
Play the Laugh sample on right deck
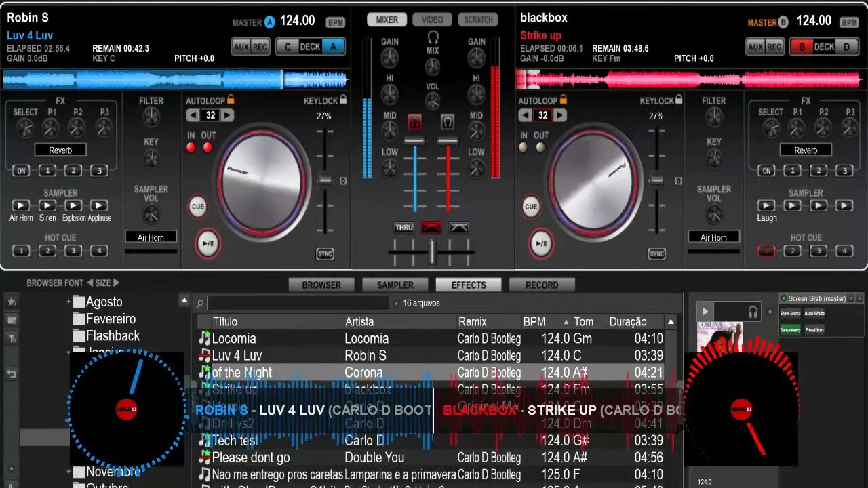[x=766, y=205]
